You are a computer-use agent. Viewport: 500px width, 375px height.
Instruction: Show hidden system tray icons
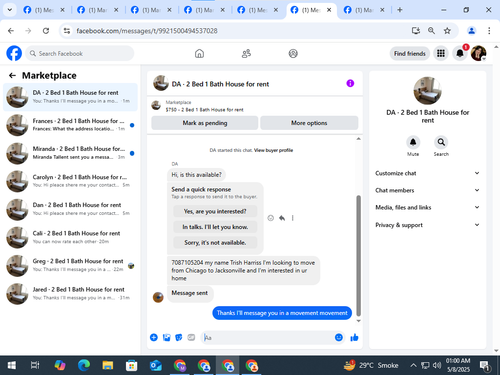point(413,365)
